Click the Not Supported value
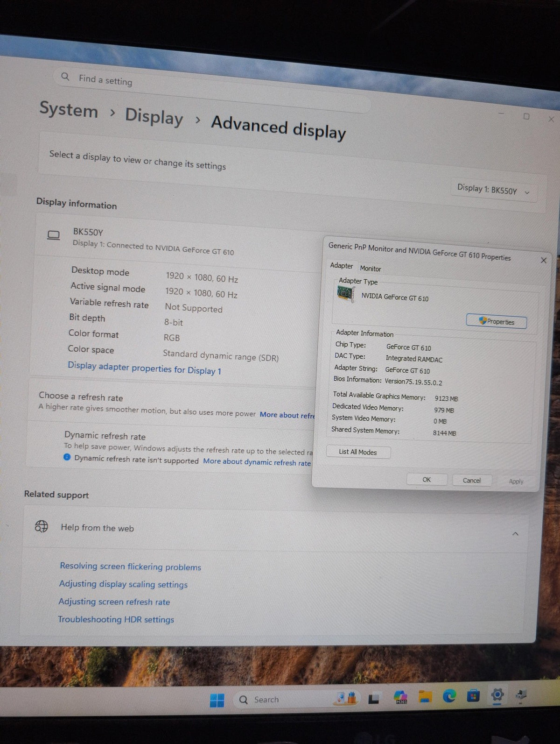This screenshot has width=560, height=744. click(x=194, y=308)
